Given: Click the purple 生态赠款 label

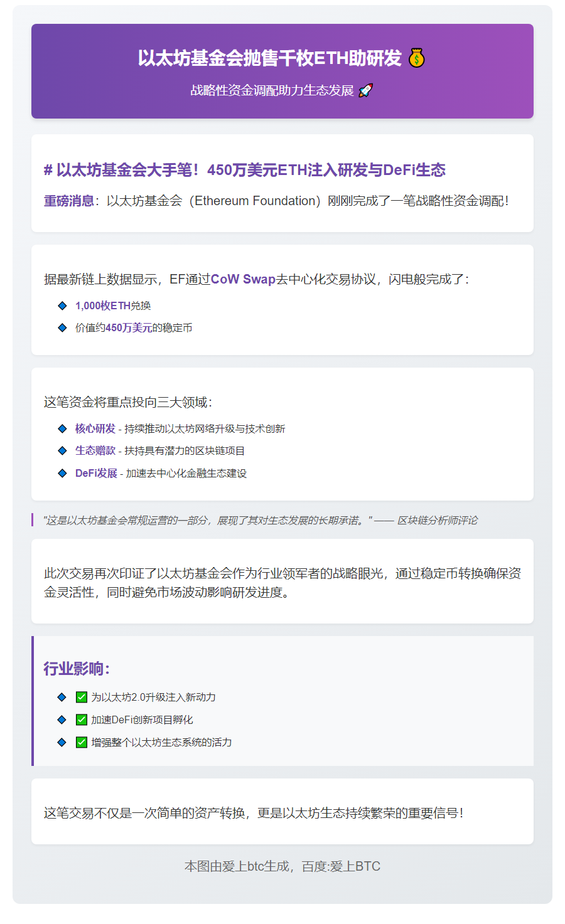Looking at the screenshot, I should click(95, 450).
